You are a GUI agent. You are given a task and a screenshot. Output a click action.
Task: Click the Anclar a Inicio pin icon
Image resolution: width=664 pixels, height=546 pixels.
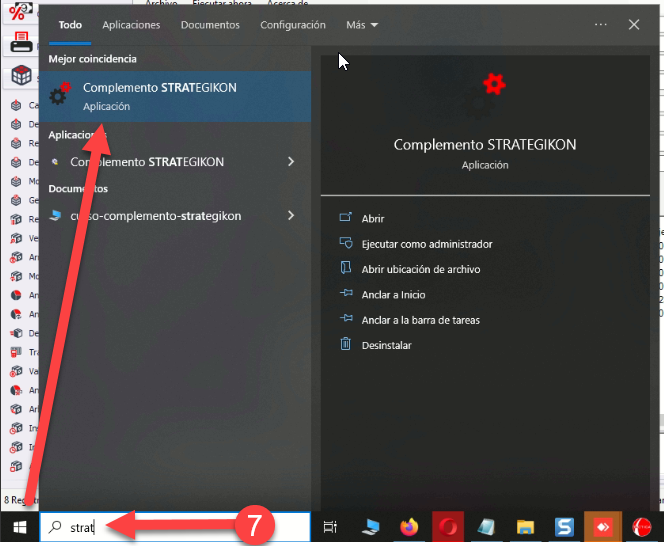coord(346,293)
